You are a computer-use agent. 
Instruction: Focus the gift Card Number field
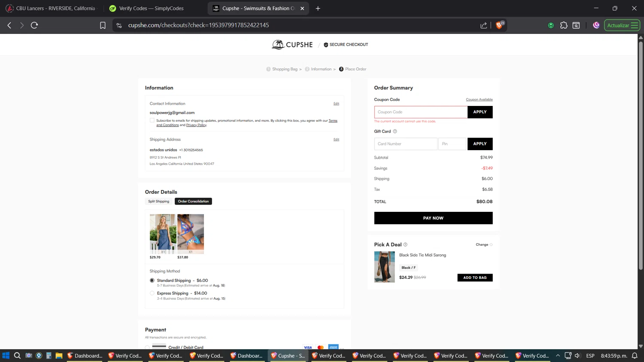point(406,144)
